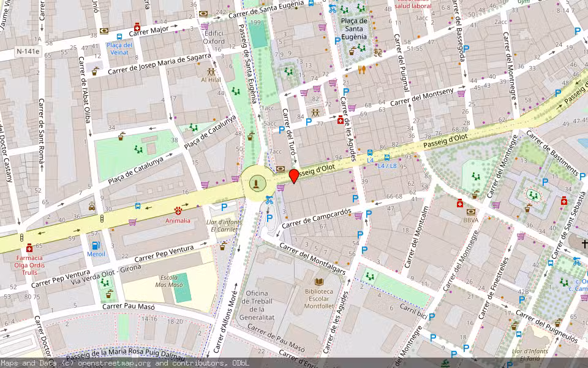Click the BBVA bank icon

click(x=470, y=212)
